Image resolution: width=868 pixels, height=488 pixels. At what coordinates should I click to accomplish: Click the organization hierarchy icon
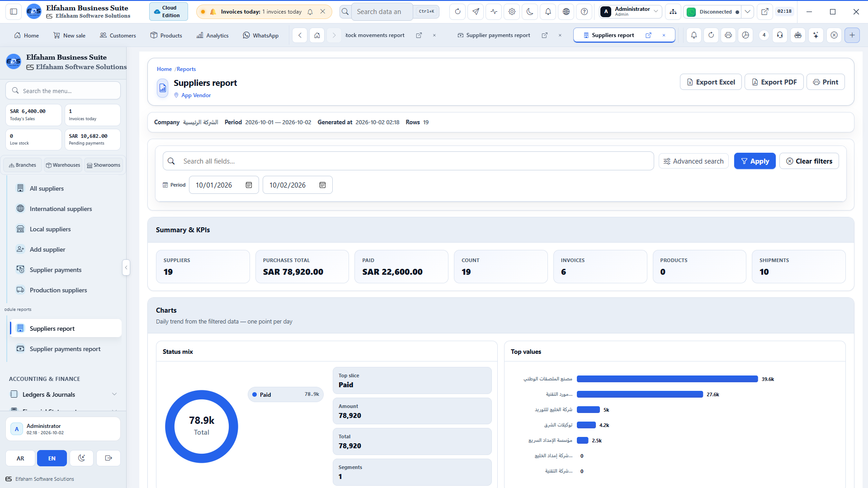pyautogui.click(x=673, y=12)
